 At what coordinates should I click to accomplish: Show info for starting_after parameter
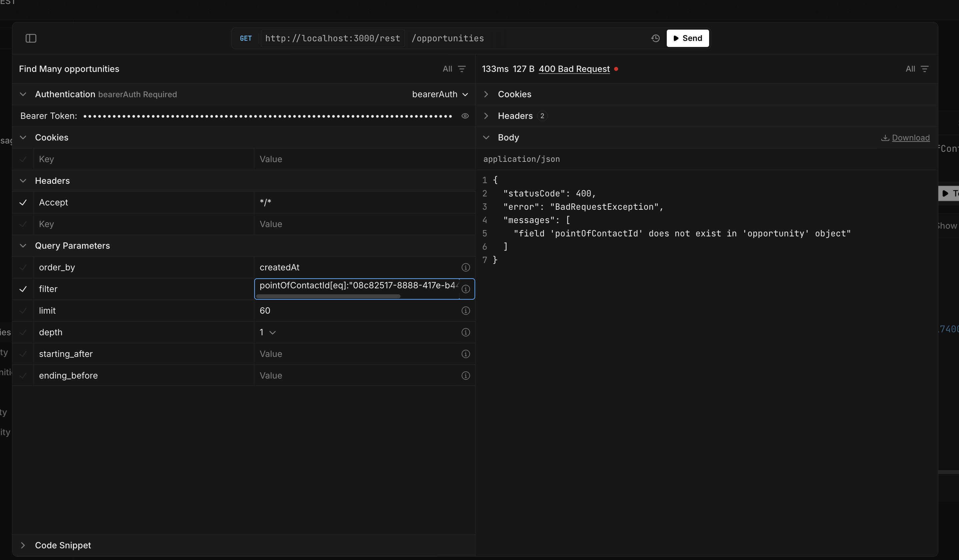point(466,354)
